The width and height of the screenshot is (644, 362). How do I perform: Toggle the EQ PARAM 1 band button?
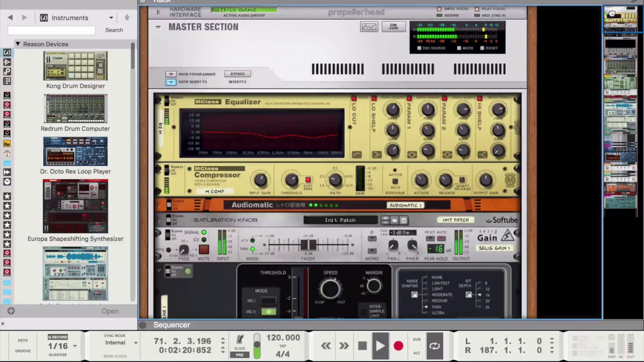coord(409,99)
